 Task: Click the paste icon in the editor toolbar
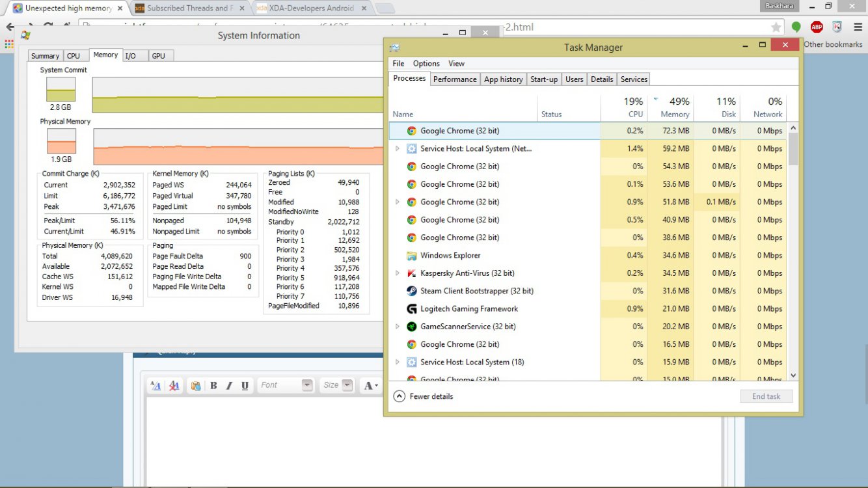(196, 385)
